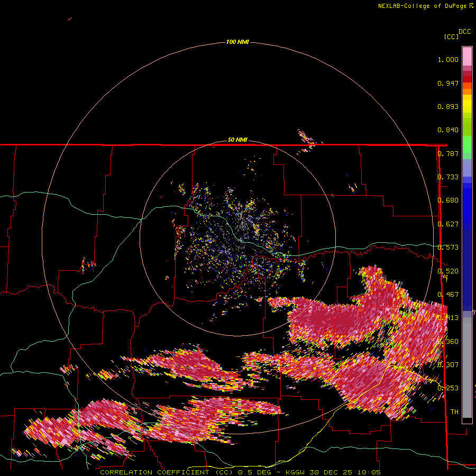Click the NEXLAB-College of DuPage label
The image size is (476, 476).
point(423,6)
